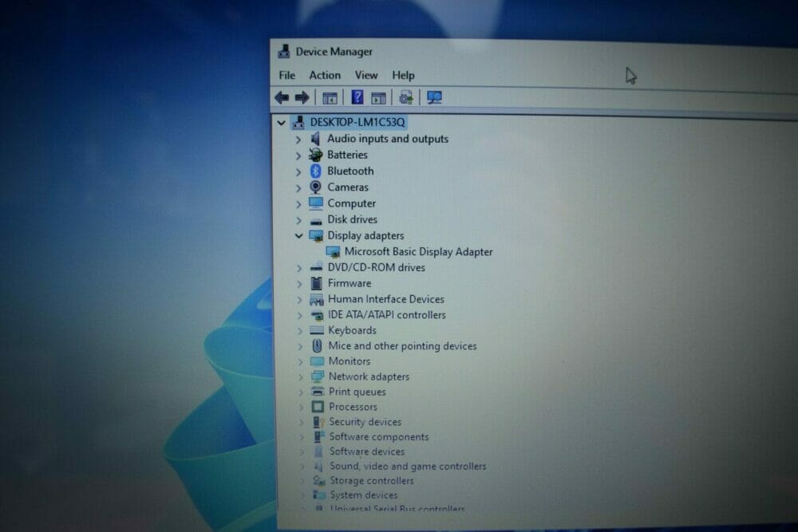Expand the Cameras category

click(x=298, y=188)
